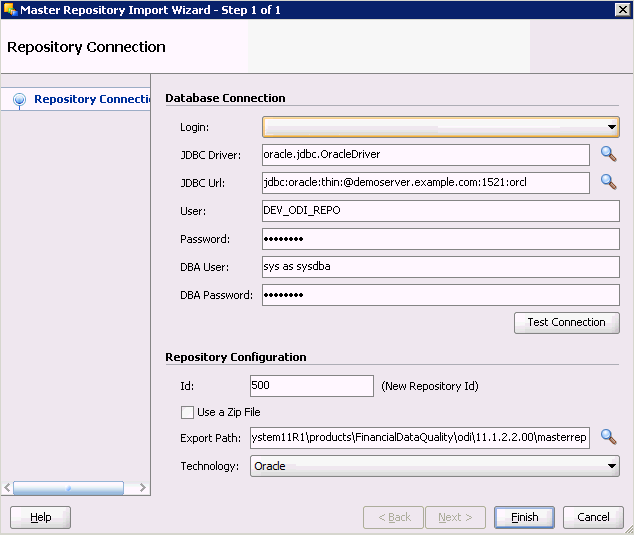The image size is (634, 535).
Task: Click the repository Id field
Action: 311,385
